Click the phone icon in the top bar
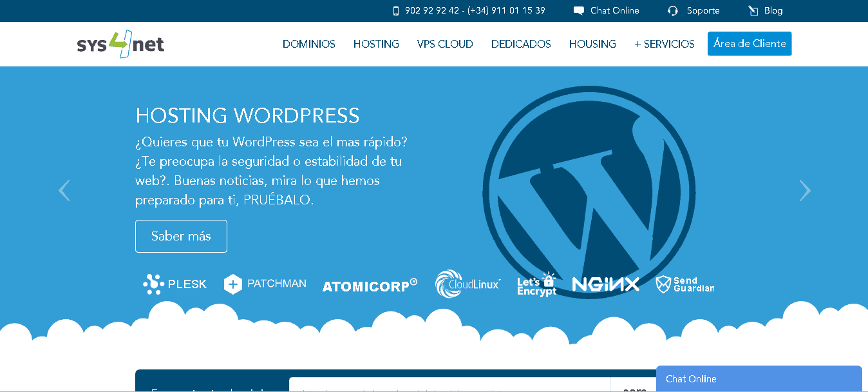This screenshot has height=392, width=868. [x=396, y=10]
